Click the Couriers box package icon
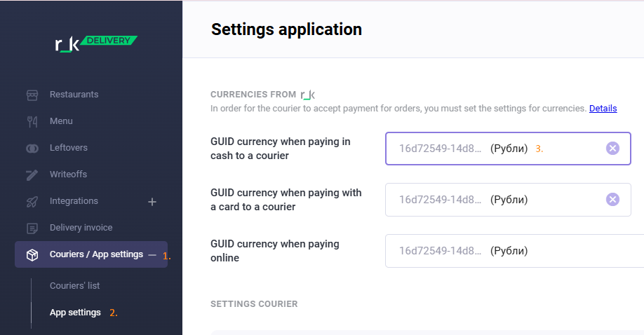The width and height of the screenshot is (644, 335). (x=32, y=255)
